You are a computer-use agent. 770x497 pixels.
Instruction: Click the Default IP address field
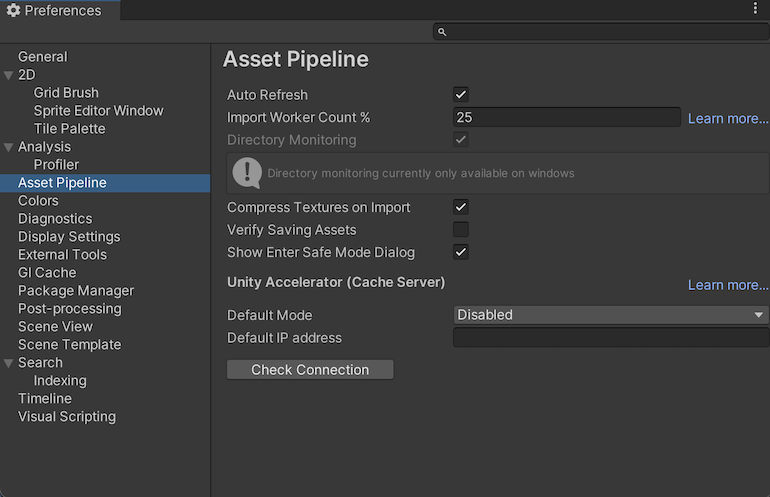click(610, 338)
